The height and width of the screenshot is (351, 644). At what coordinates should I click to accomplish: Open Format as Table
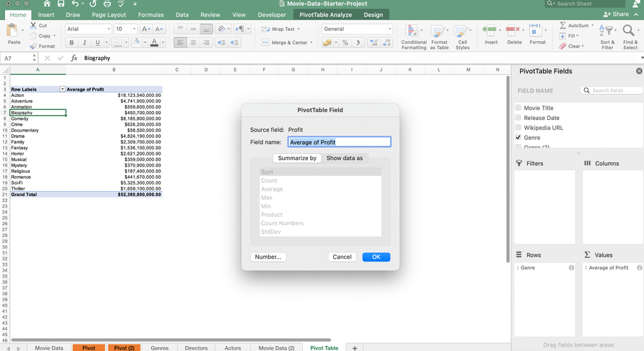pos(439,37)
